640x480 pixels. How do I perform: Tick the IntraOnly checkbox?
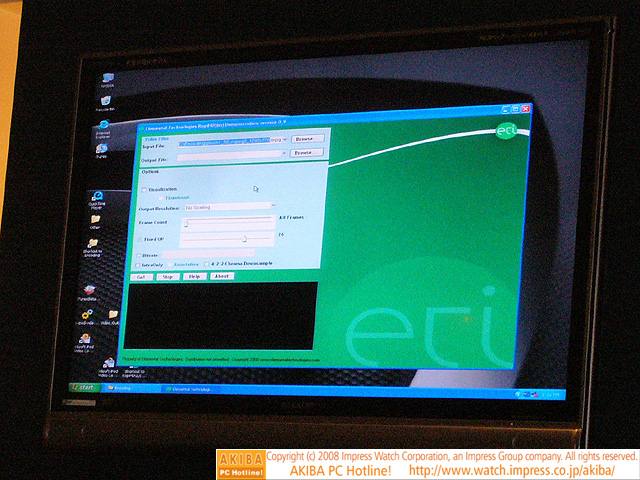(139, 265)
